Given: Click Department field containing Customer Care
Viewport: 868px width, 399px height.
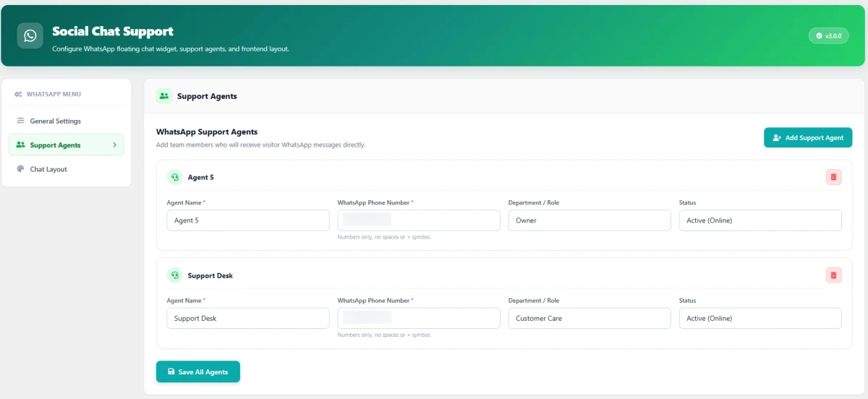Looking at the screenshot, I should [590, 318].
